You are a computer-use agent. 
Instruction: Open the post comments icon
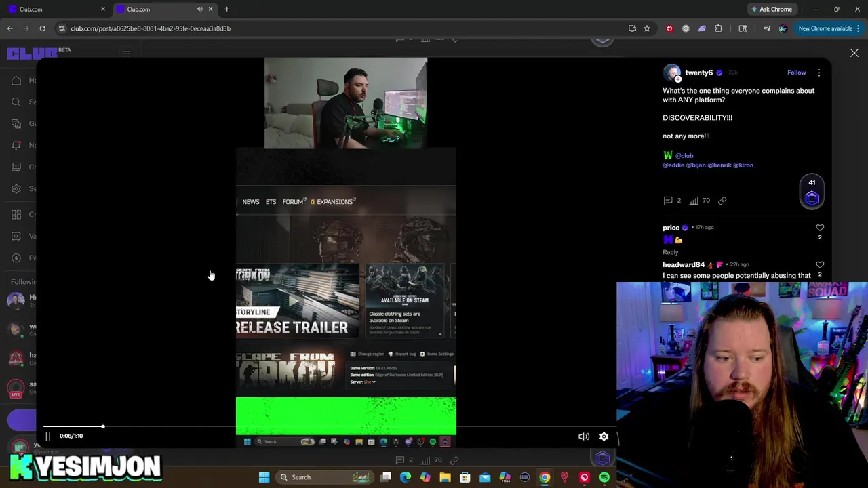point(668,201)
